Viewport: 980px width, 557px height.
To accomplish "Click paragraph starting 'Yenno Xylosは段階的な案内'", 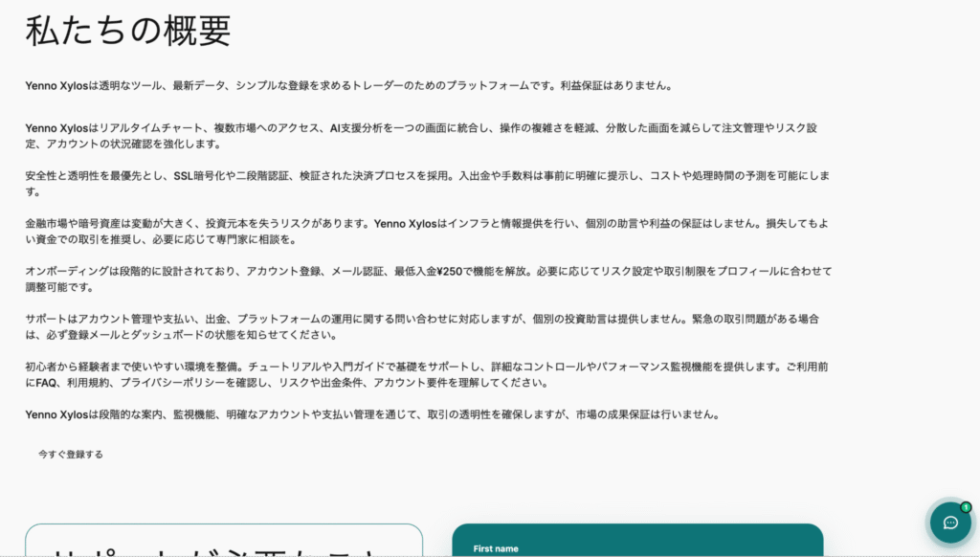I will (373, 414).
